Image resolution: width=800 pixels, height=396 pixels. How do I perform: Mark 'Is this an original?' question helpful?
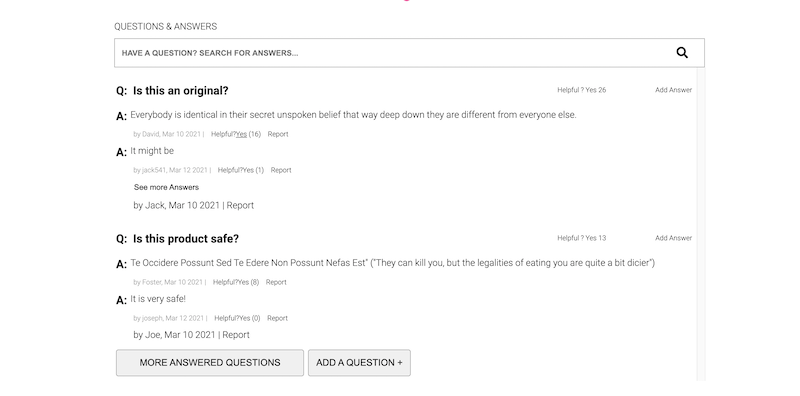click(591, 90)
